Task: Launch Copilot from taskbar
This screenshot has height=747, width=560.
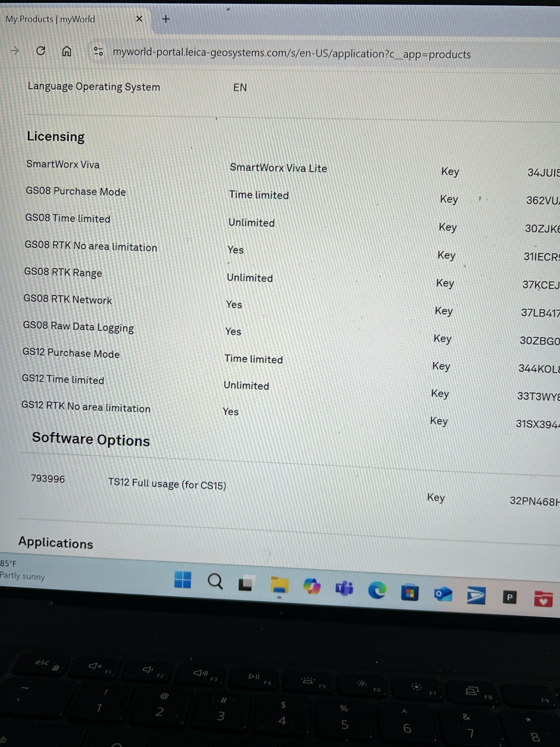Action: 312,586
